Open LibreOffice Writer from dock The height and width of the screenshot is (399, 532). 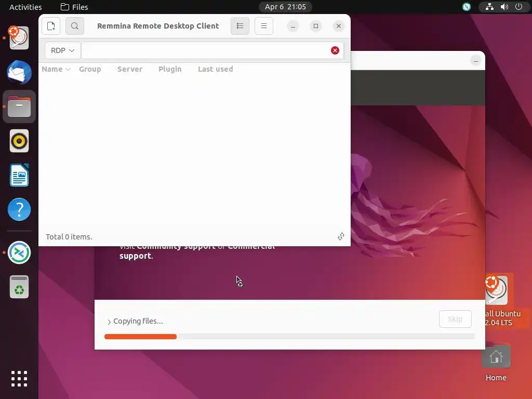pyautogui.click(x=19, y=175)
